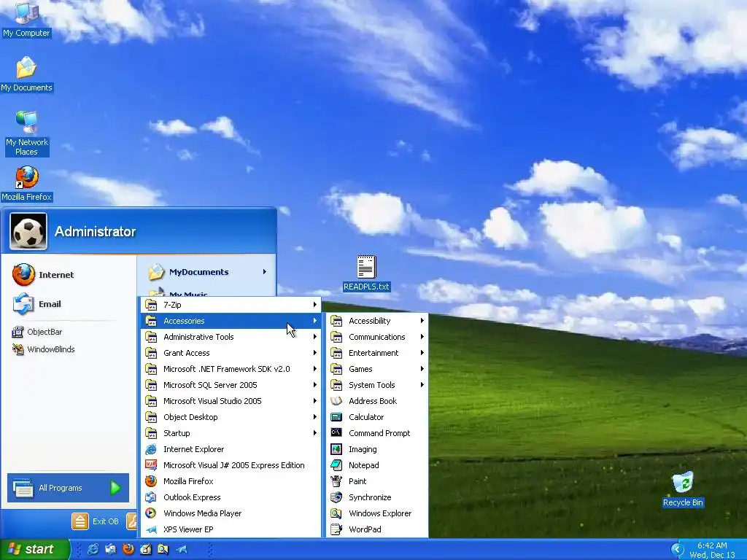Launch Firefox from quick launch bar
Viewport: 747px width, 560px height.
tap(128, 550)
